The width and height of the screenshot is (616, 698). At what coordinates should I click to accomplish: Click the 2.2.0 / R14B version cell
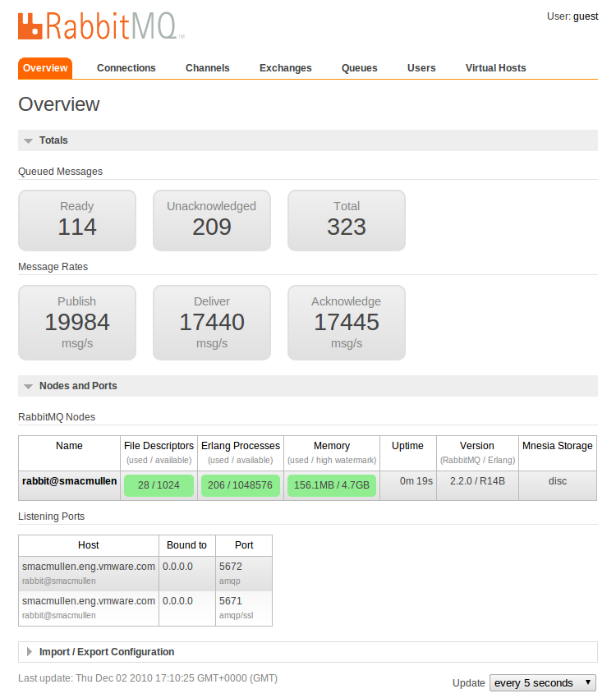point(477,485)
